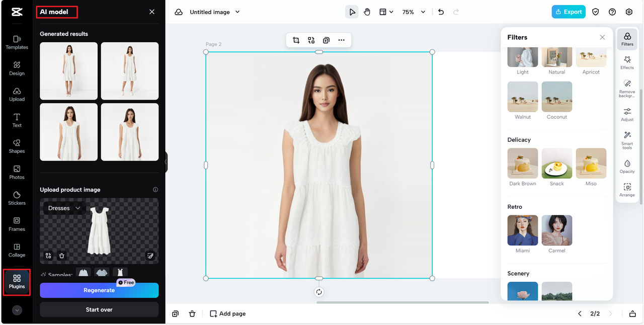
Task: Select Remove background tool
Action: pos(627,88)
